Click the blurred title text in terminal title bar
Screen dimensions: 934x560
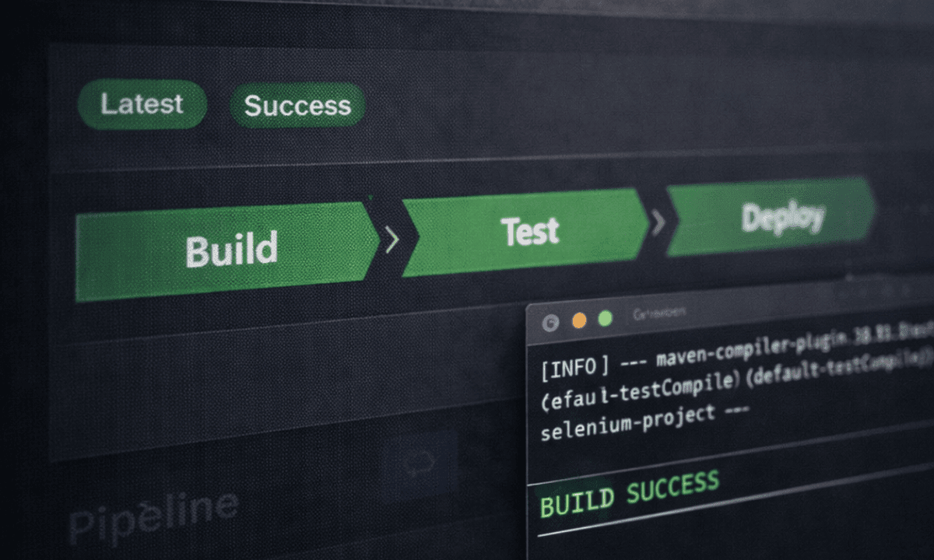coord(659,313)
